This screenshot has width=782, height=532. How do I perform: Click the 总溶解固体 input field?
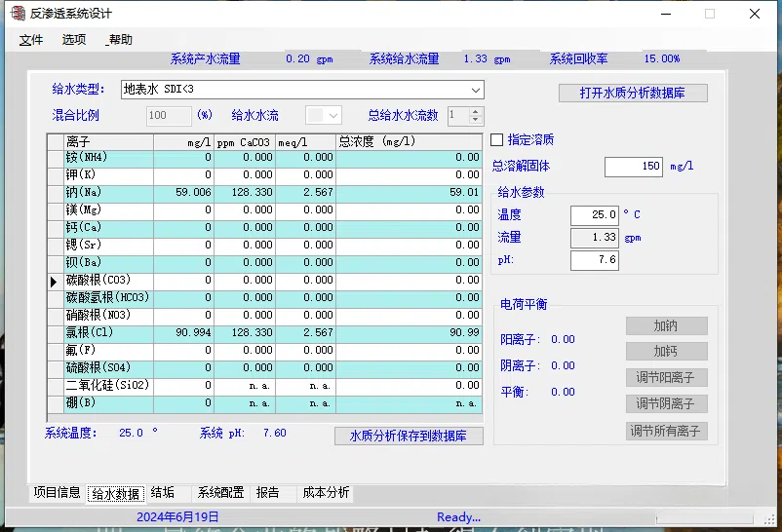634,167
